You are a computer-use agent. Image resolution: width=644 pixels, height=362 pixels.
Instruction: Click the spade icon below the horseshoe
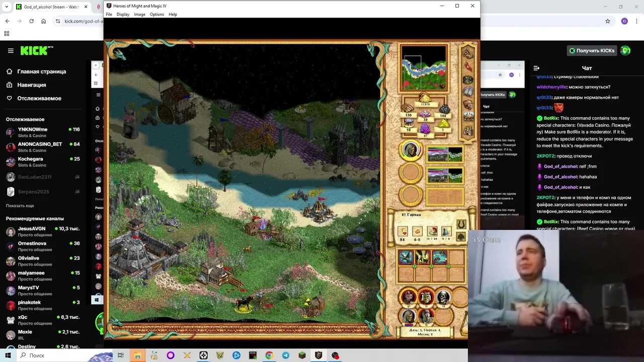coord(461,237)
